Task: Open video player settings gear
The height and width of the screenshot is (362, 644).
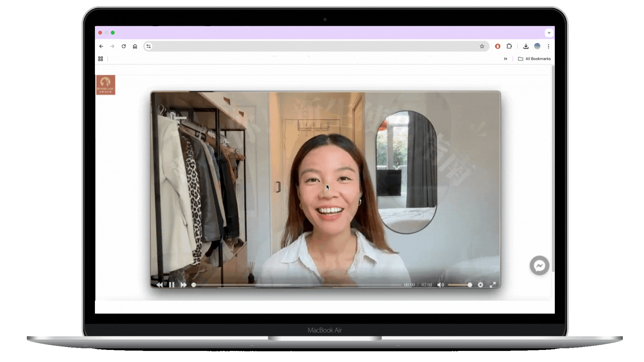Action: click(480, 285)
